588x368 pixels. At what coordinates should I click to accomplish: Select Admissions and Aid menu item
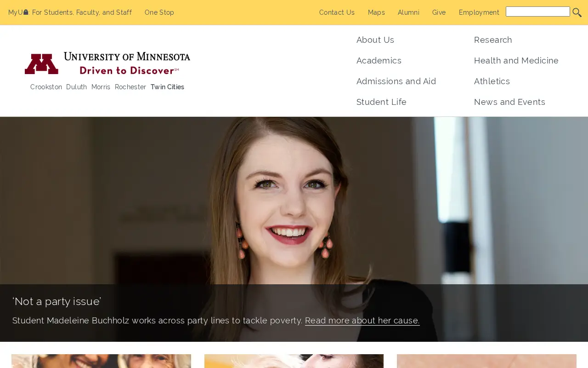(396, 81)
